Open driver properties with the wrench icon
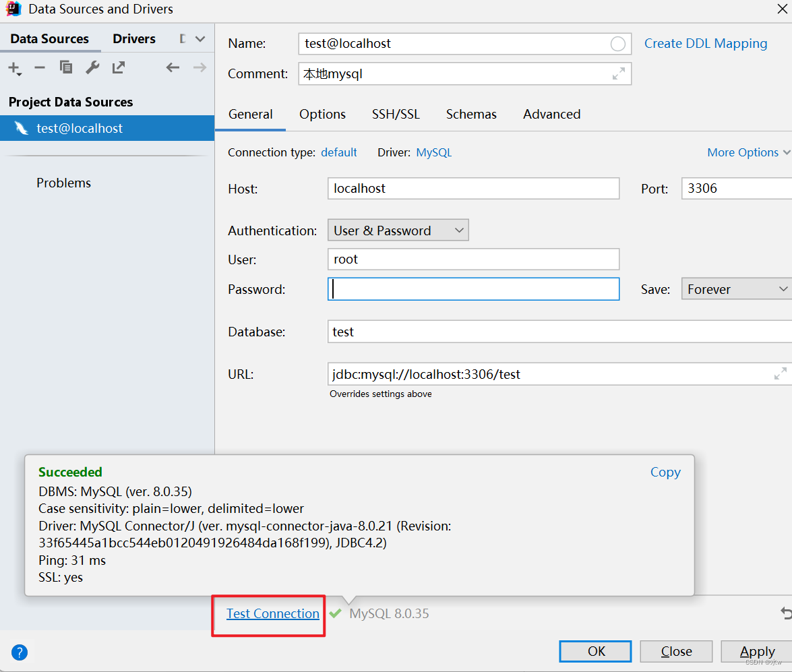This screenshot has width=792, height=672. (x=92, y=67)
